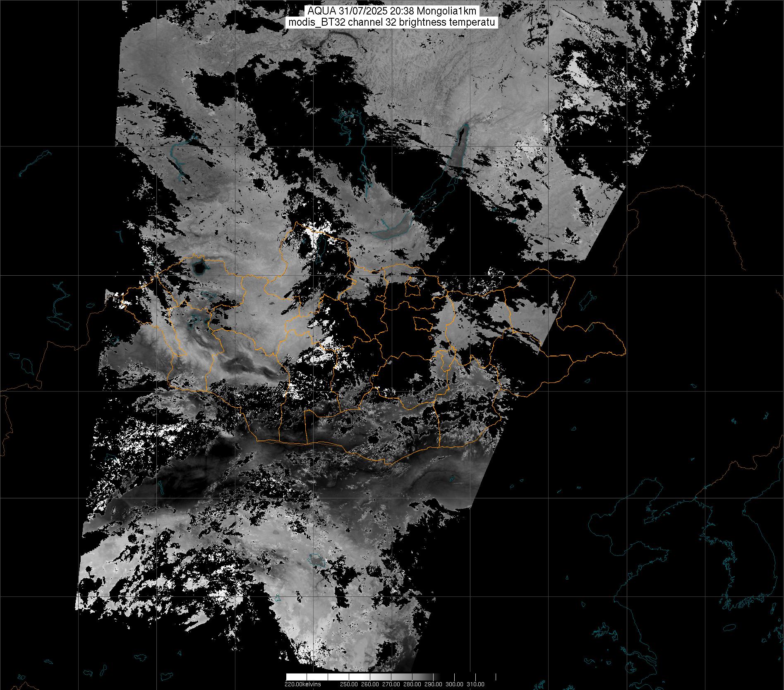This screenshot has width=784, height=690.
Task: Click the teal-outlined lake in the southern swath
Action: [317, 560]
